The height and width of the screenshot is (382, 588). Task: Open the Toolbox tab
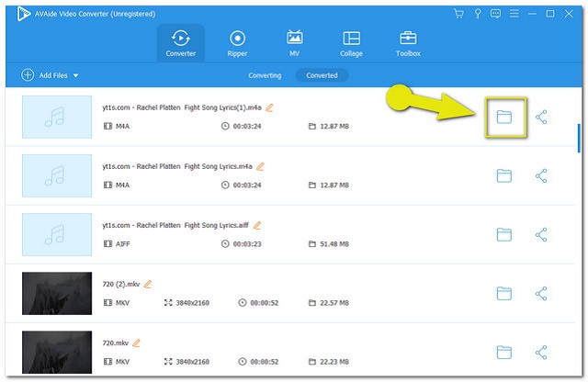click(x=408, y=43)
